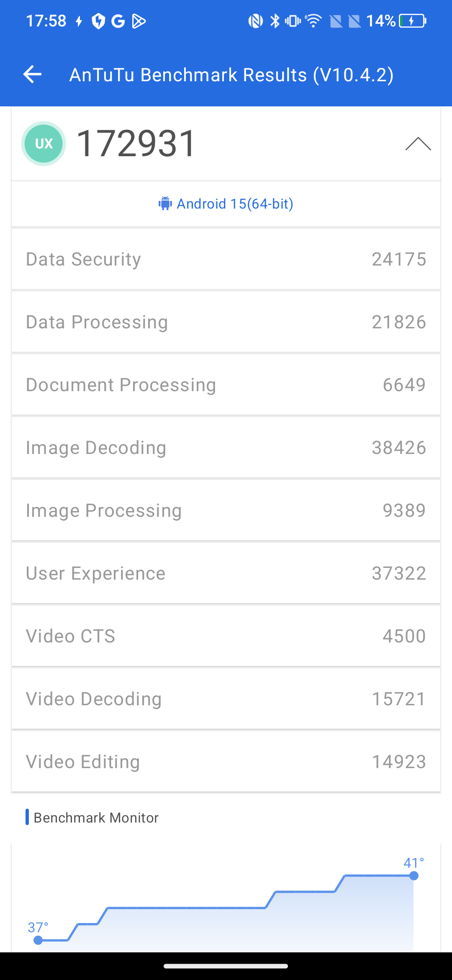Go back using the arrow icon
Image resolution: width=452 pixels, height=980 pixels.
[32, 75]
